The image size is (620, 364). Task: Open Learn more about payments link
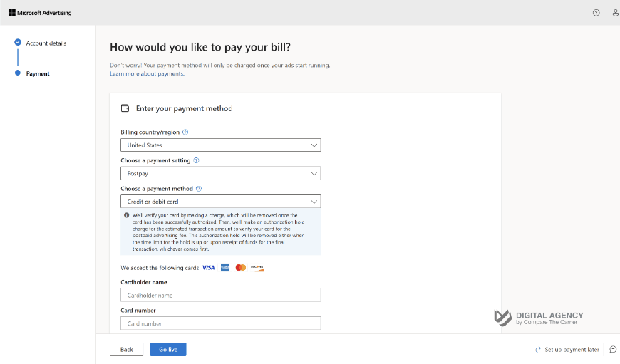(147, 74)
